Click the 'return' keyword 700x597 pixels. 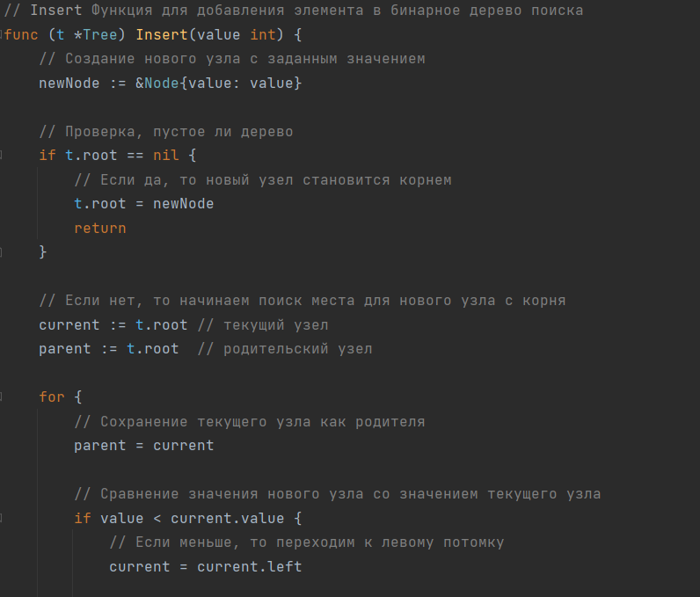(99, 228)
